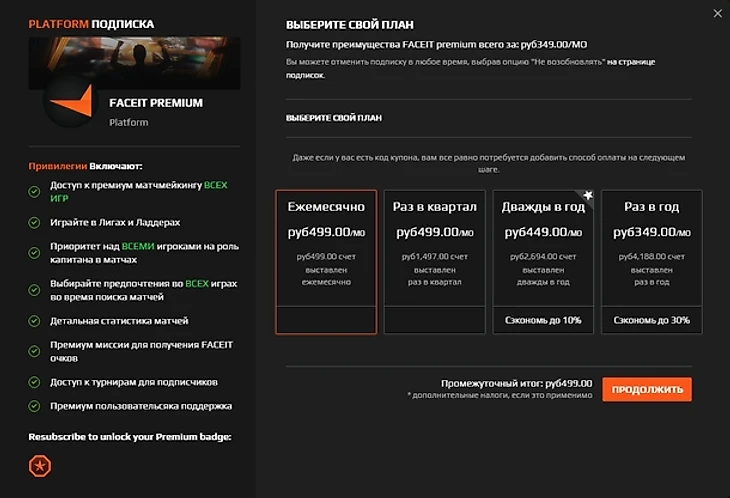Click checkmark beside Доступ к турнирам
Viewport: 730px width, 498px height.
click(34, 382)
